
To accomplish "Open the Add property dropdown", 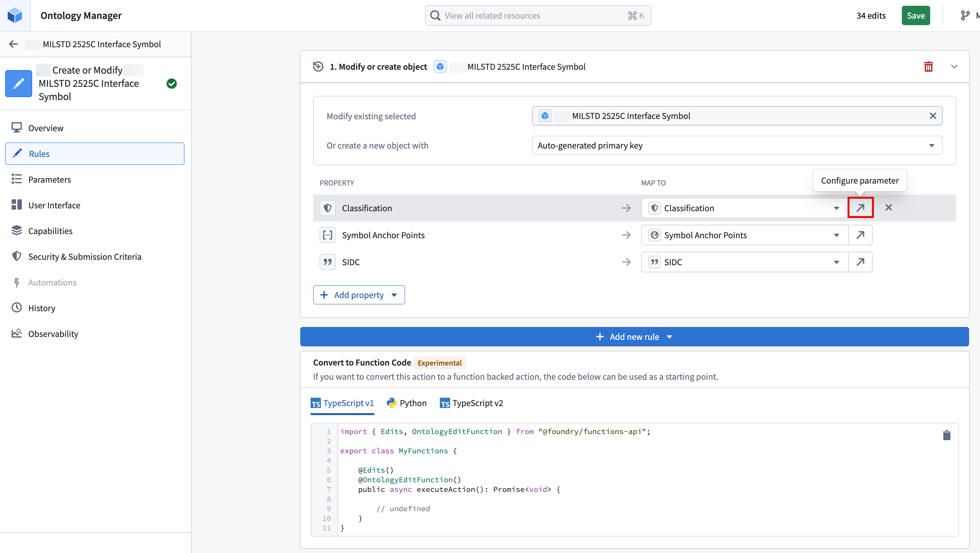I will click(x=359, y=295).
